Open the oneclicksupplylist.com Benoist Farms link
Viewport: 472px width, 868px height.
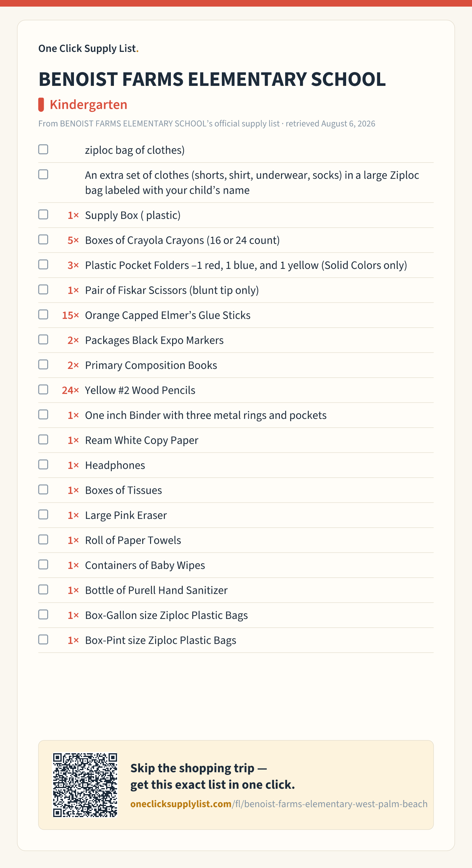[279, 804]
